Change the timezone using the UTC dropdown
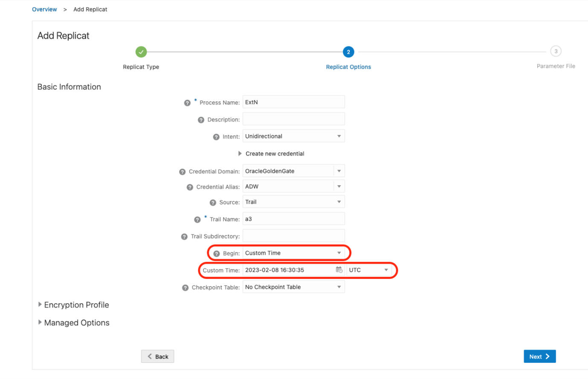 pos(386,270)
